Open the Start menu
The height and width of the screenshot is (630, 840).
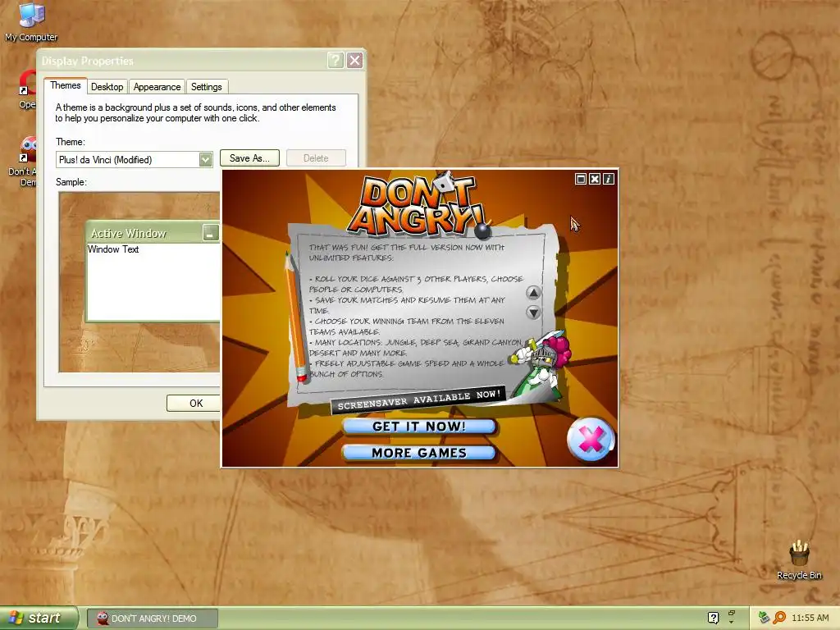coord(39,618)
